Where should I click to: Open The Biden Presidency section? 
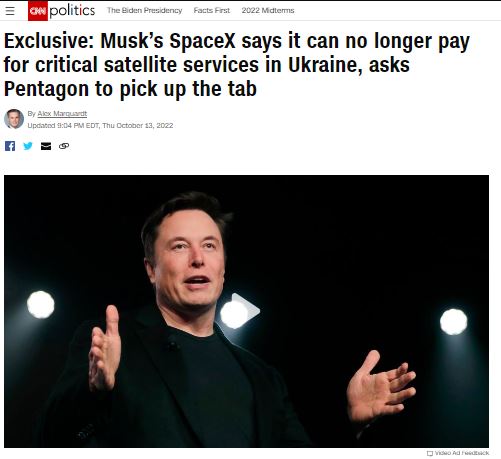[x=144, y=11]
